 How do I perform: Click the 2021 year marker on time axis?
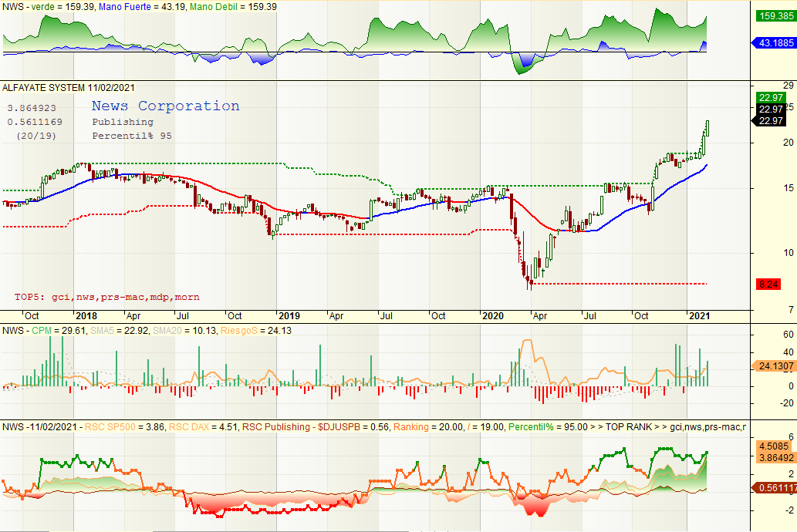coord(699,315)
